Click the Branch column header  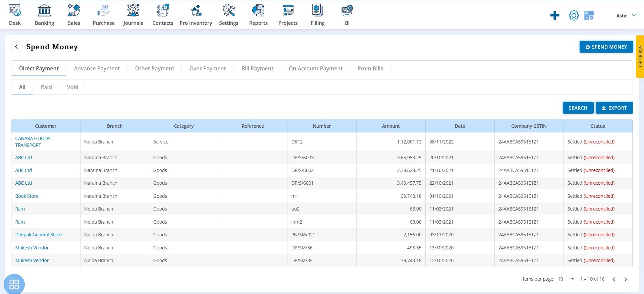pyautogui.click(x=115, y=126)
